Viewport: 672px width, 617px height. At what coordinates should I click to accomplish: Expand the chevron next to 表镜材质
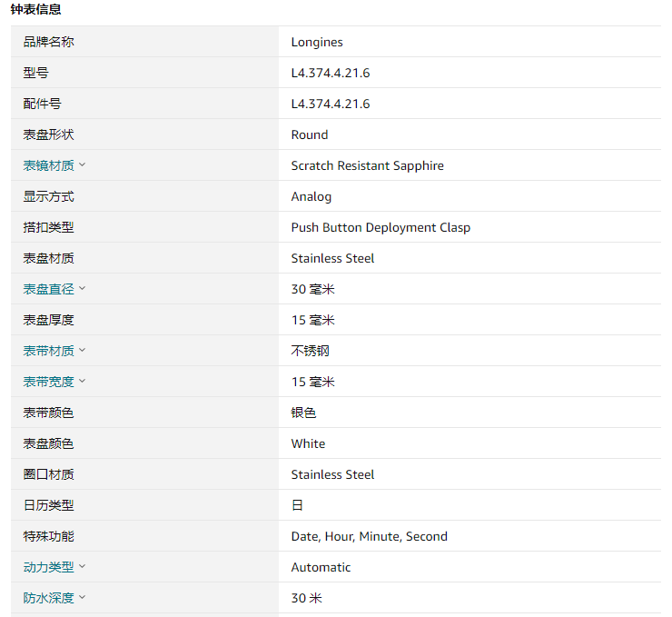(x=83, y=164)
